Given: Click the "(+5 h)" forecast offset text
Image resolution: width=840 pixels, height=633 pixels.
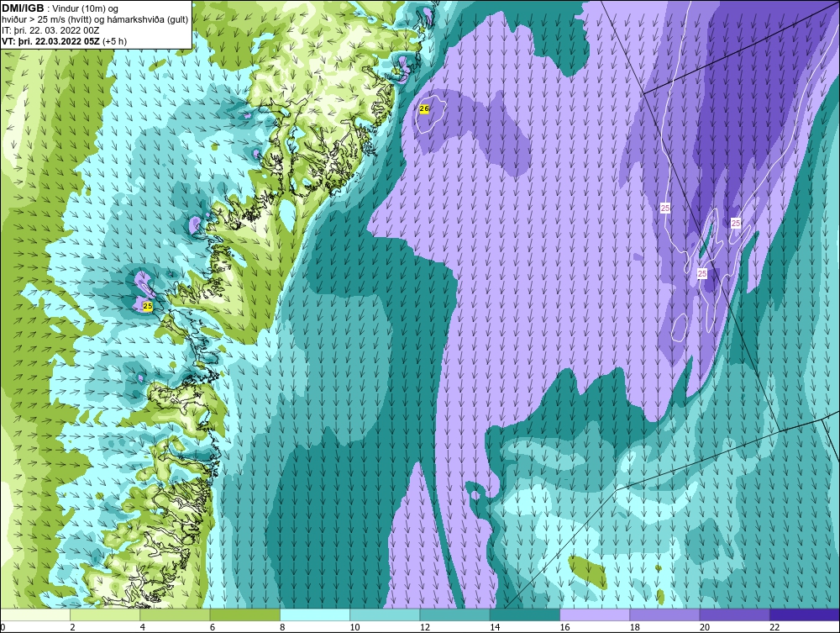Looking at the screenshot, I should [x=114, y=40].
